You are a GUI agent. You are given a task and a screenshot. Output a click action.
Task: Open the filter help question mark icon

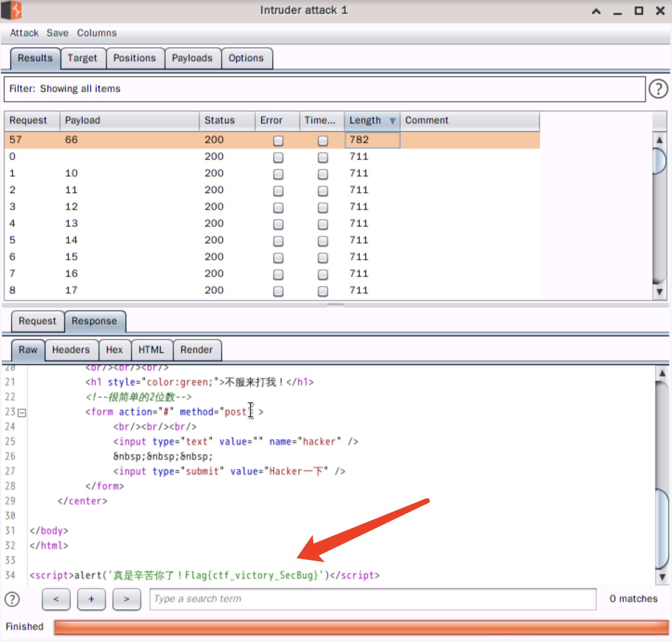(x=658, y=89)
